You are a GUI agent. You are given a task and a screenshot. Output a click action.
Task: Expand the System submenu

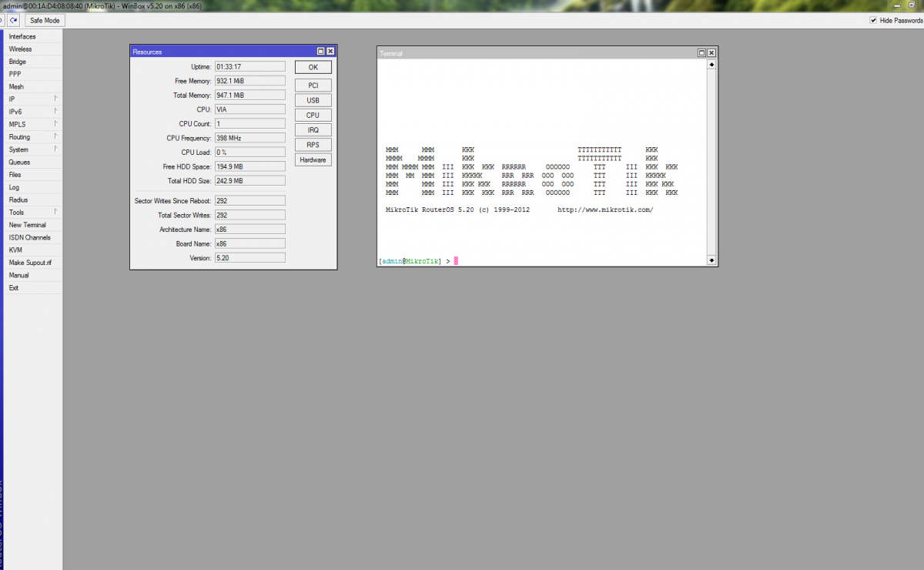coord(31,149)
